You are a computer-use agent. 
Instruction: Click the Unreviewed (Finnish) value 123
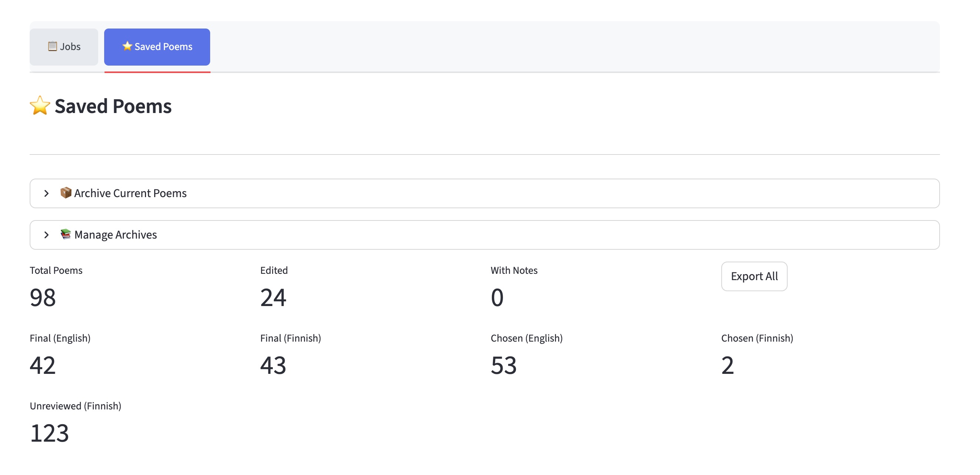coord(49,433)
